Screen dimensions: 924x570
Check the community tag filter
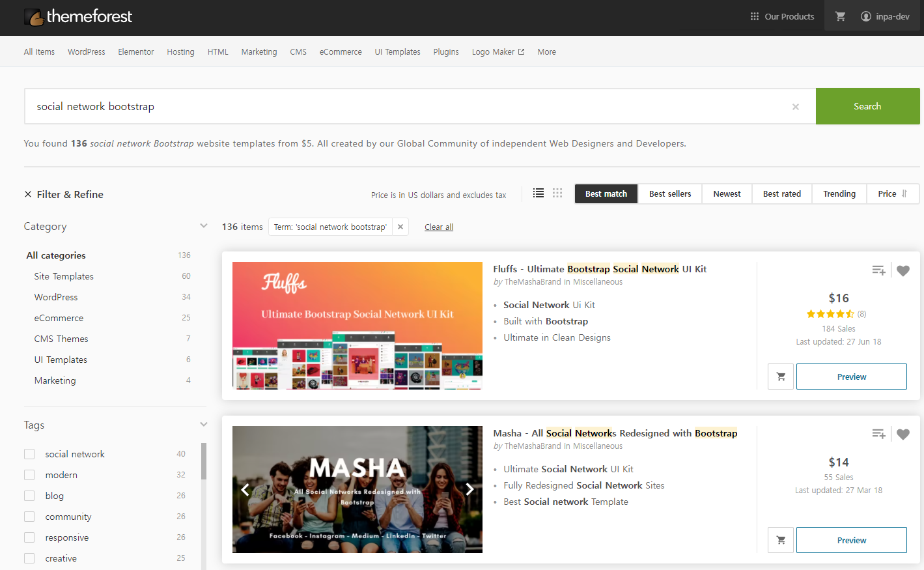pyautogui.click(x=29, y=517)
